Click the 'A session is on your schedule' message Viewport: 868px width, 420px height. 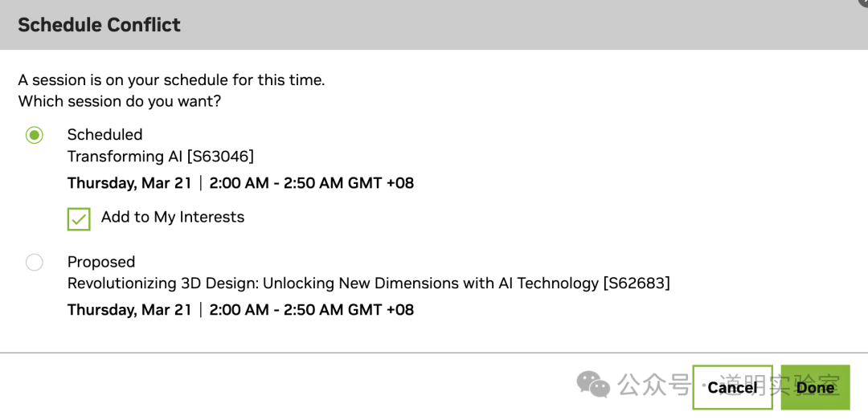click(x=171, y=80)
